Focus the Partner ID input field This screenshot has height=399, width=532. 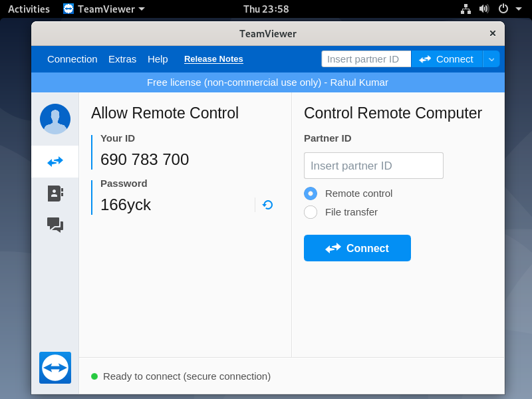[374, 166]
